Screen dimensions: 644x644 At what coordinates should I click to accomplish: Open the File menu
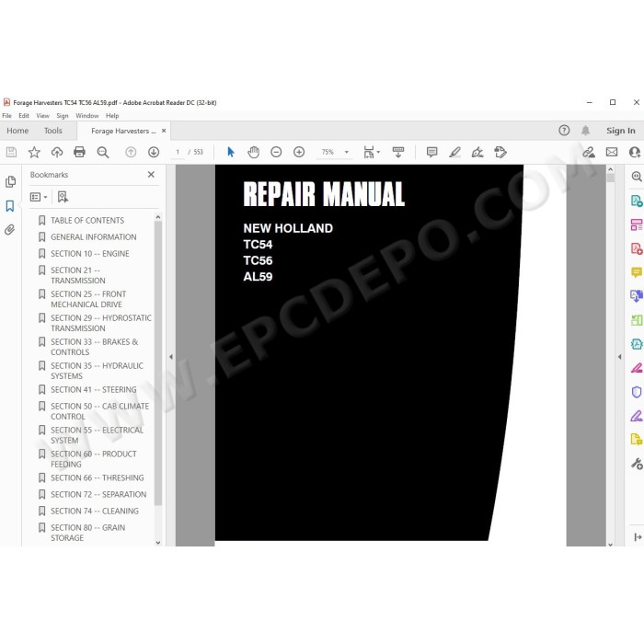click(x=6, y=116)
